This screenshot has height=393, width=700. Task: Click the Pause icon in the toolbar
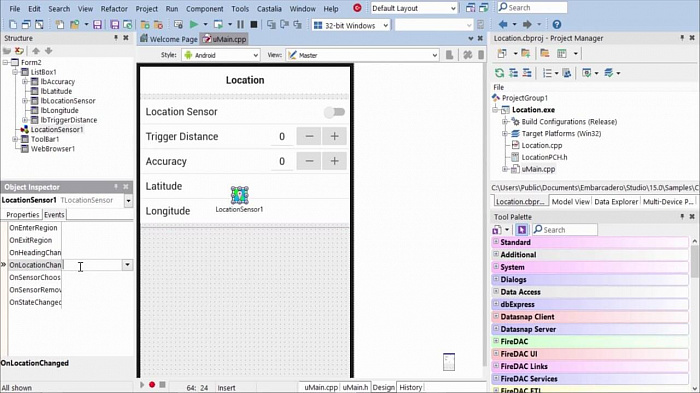[240, 25]
